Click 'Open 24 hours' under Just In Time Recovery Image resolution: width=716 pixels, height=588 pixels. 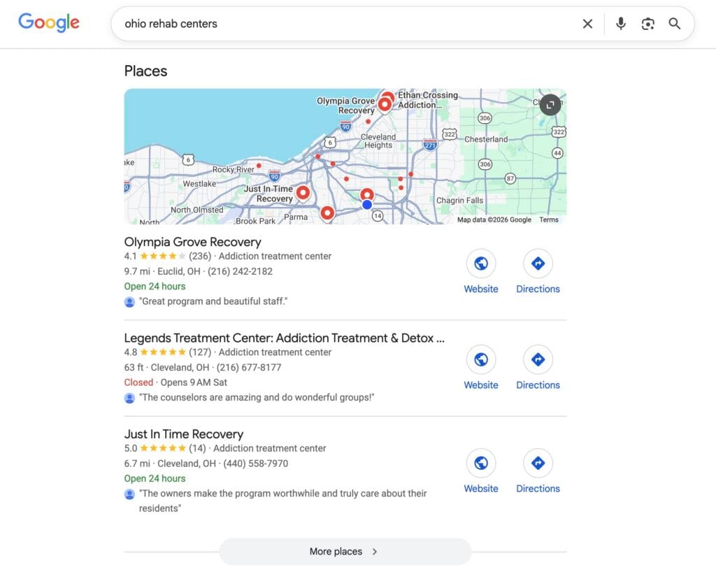pyautogui.click(x=155, y=478)
